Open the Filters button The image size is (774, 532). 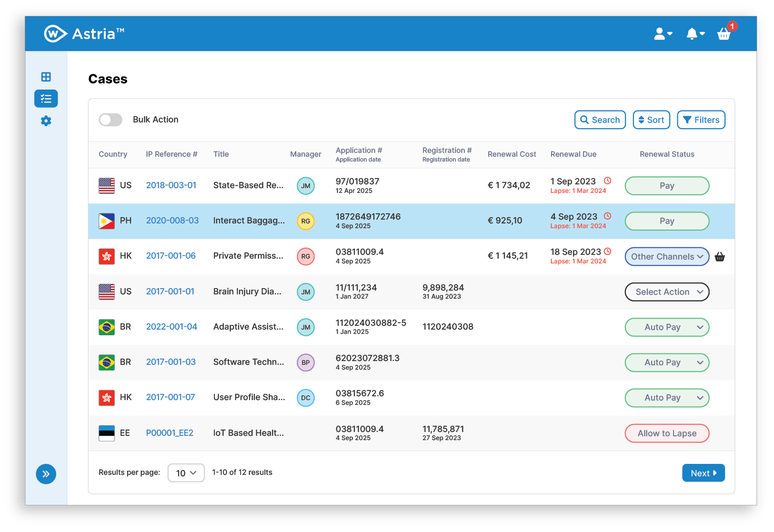(701, 120)
